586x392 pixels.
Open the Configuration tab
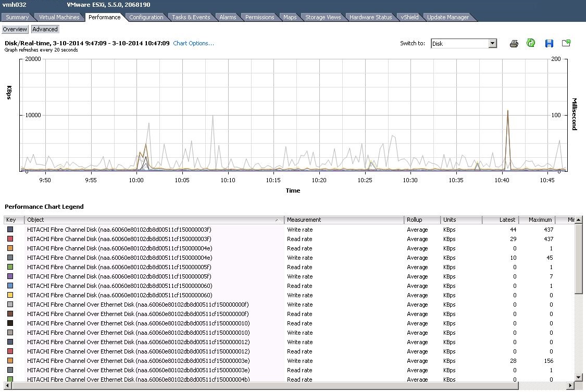pyautogui.click(x=146, y=17)
